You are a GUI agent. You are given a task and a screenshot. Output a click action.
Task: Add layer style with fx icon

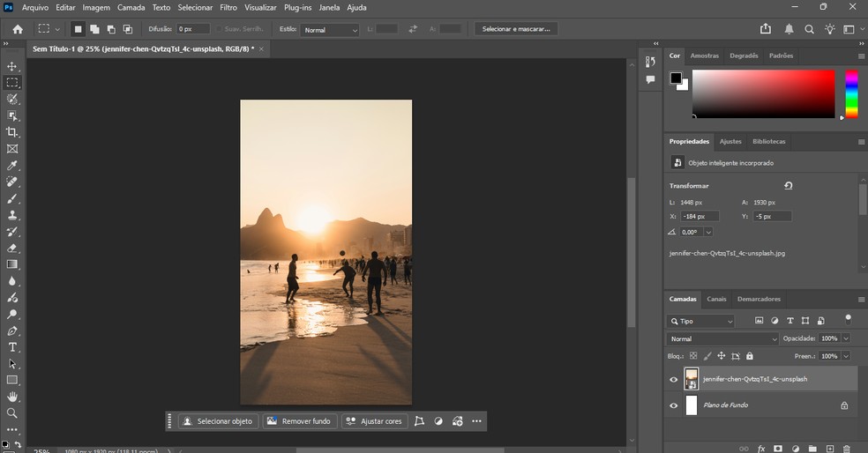click(761, 449)
